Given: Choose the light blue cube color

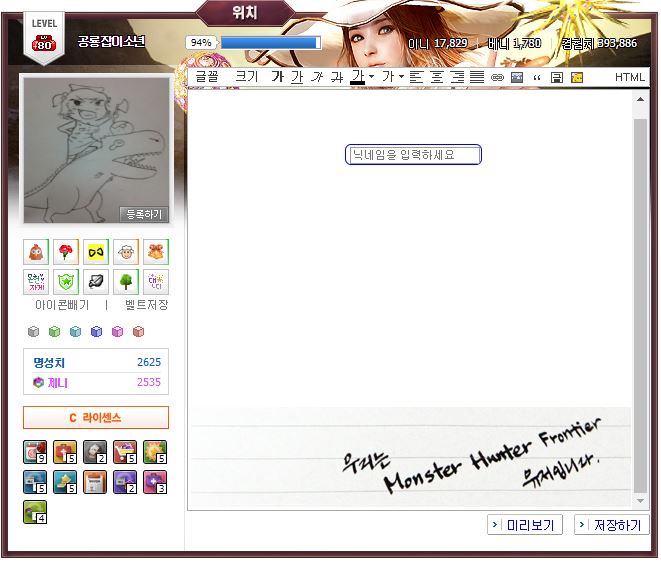Looking at the screenshot, I should pyautogui.click(x=75, y=332).
